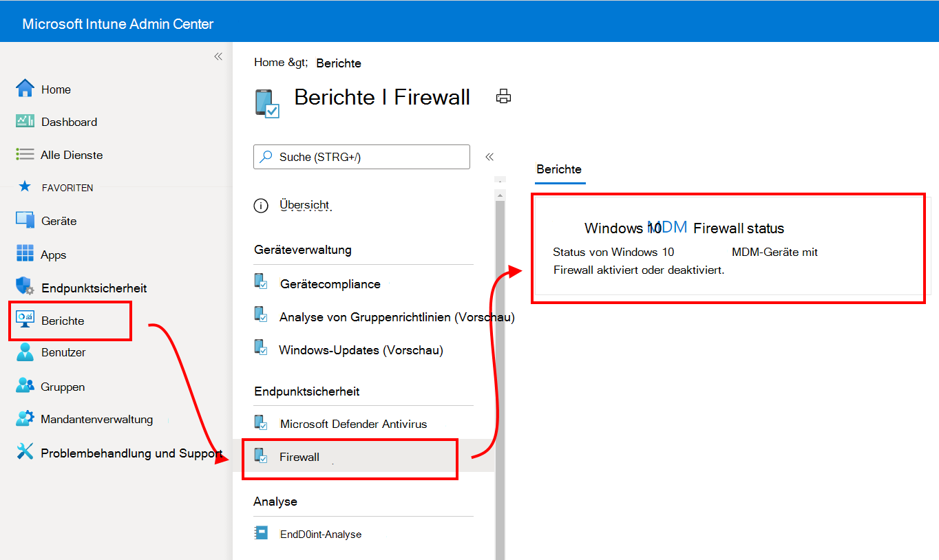Click the Home house icon in sidebar
Image resolution: width=939 pixels, height=560 pixels.
(x=25, y=88)
